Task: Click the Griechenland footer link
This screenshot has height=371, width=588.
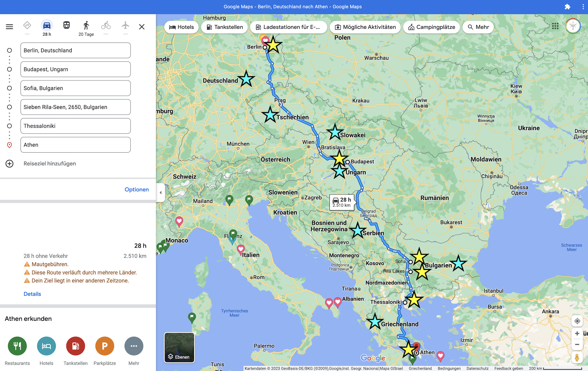Action: (x=420, y=368)
